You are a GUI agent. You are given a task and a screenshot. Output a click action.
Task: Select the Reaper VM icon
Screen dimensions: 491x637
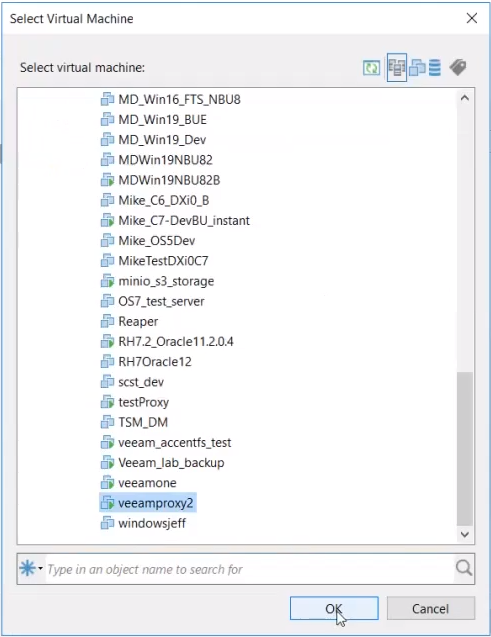[107, 321]
